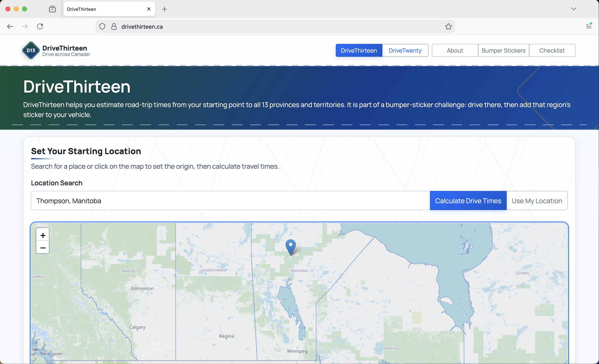The height and width of the screenshot is (364, 599).
Task: Click the tracking protection shield icon
Action: point(102,26)
